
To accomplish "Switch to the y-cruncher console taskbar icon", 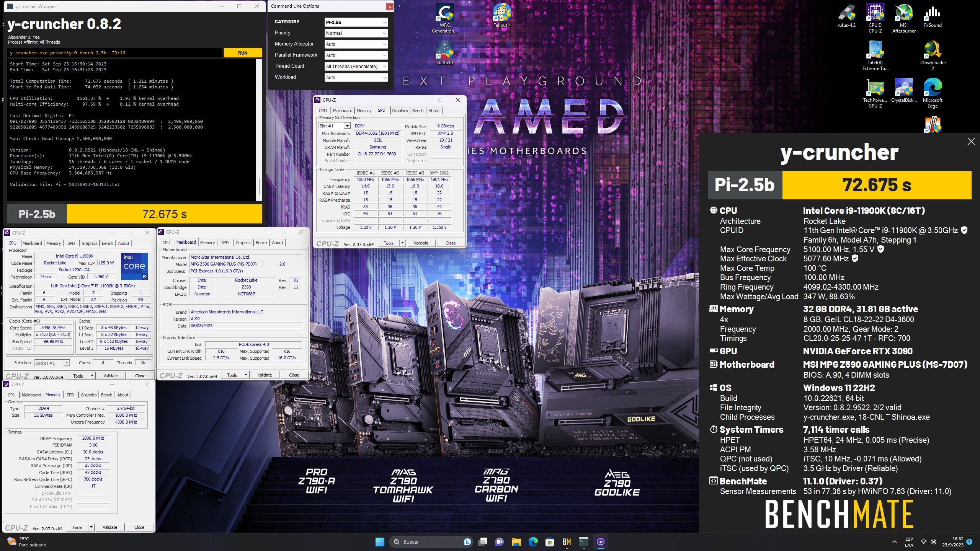I will point(583,542).
